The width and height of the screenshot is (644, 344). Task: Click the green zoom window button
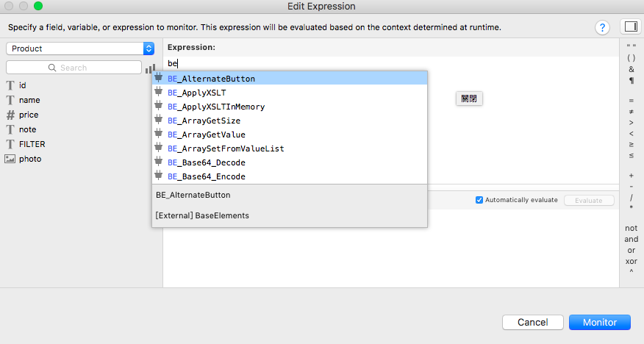coord(38,6)
